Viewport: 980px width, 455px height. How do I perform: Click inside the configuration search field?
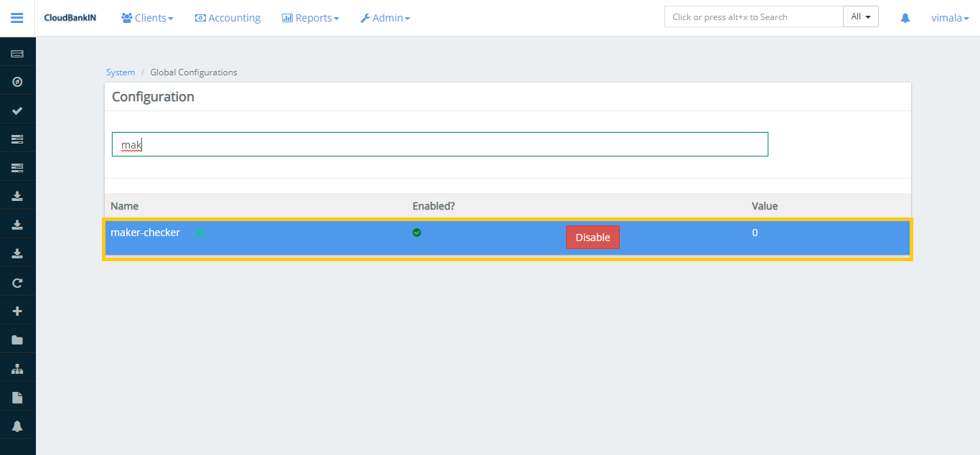pos(440,144)
